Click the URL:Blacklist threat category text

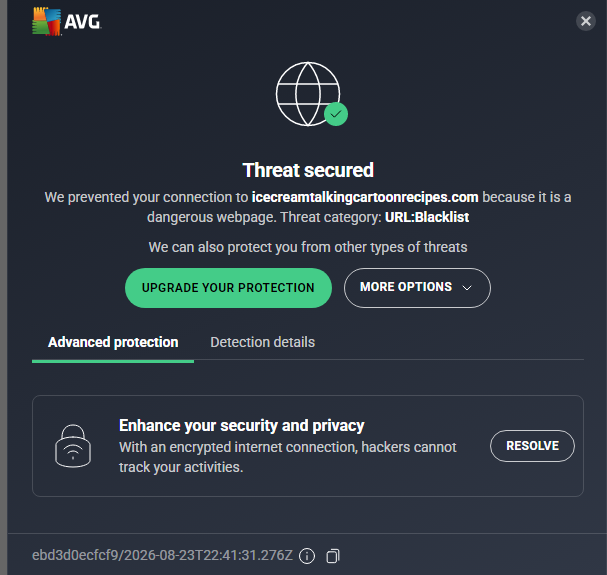pyautogui.click(x=427, y=217)
